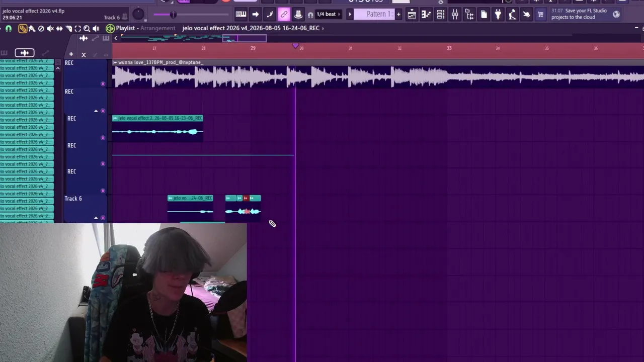Toggle the automation picker filter beside audio

point(45,52)
